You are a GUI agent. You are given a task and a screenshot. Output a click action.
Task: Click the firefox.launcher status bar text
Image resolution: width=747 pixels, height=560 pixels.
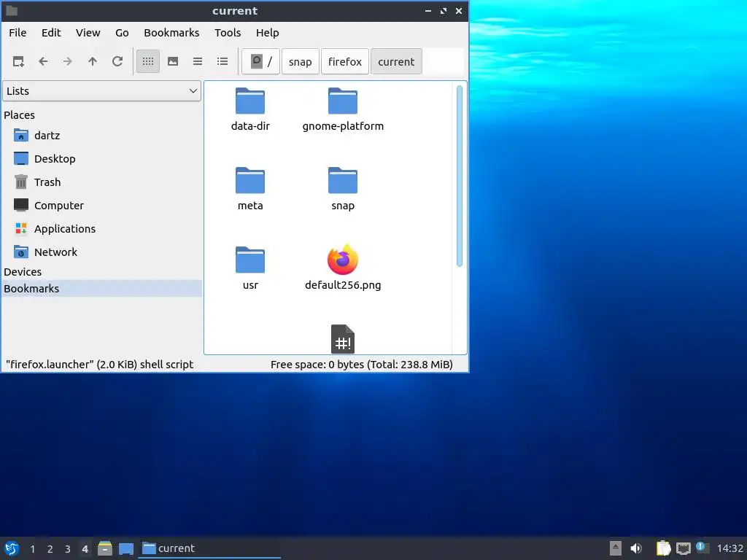[99, 365]
